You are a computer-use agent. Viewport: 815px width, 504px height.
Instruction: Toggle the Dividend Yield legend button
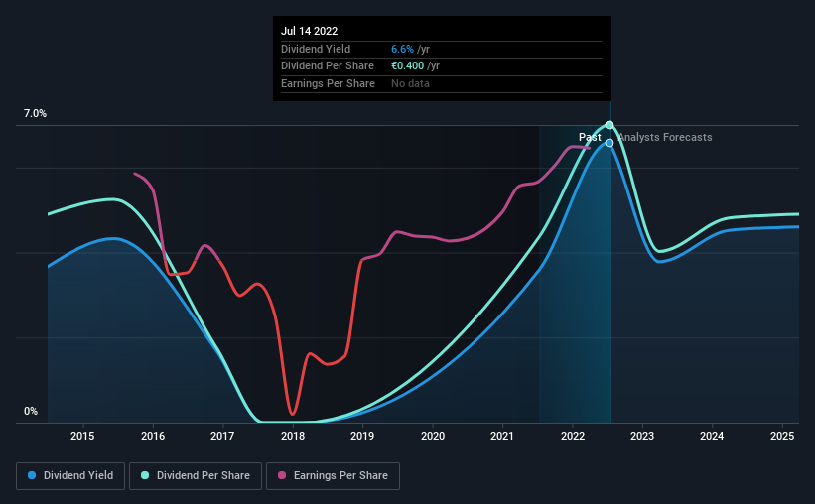click(70, 476)
